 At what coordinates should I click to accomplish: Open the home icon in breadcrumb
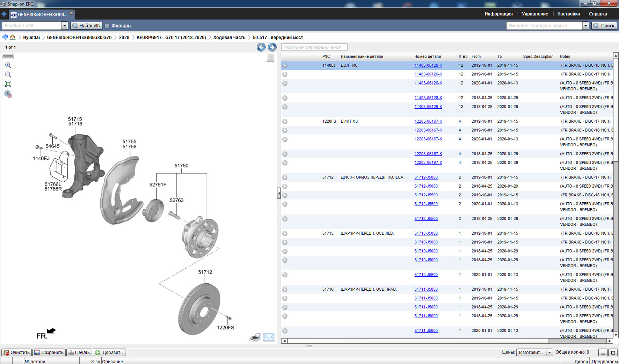coord(13,37)
